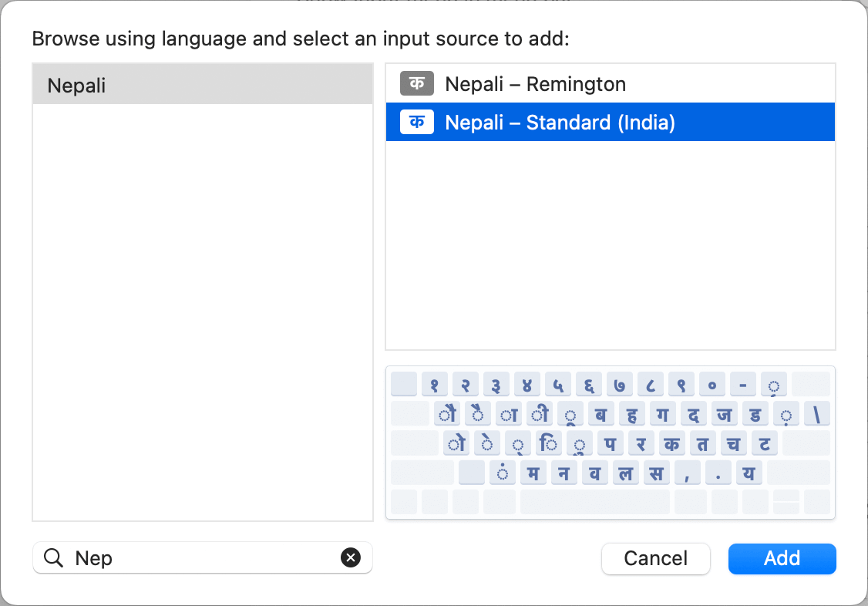The width and height of the screenshot is (868, 606).
Task: Click the magnifying glass search icon
Action: pyautogui.click(x=53, y=557)
